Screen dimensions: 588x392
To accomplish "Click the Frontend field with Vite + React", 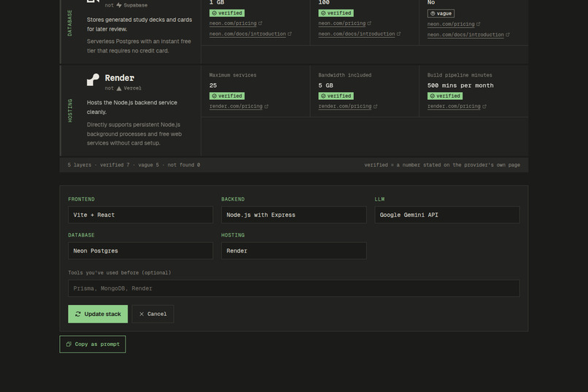I will 140,215.
